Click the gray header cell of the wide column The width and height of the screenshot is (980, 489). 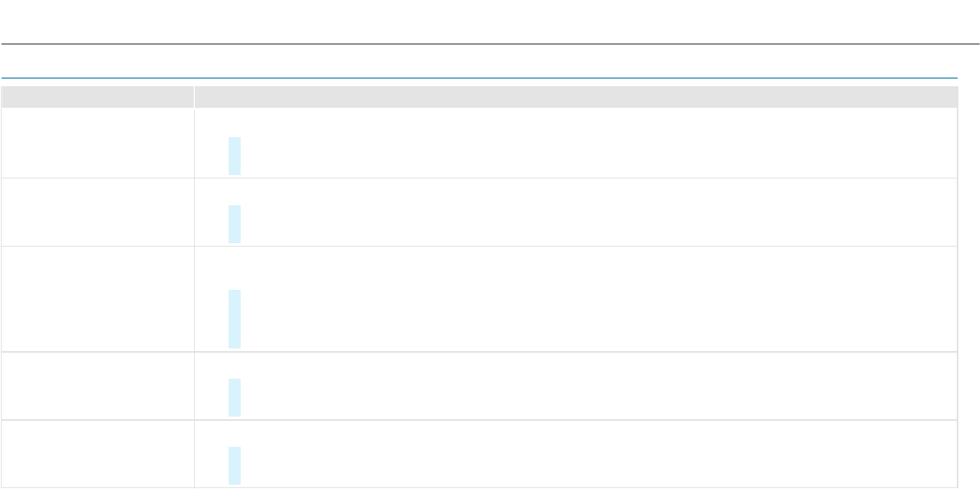575,97
